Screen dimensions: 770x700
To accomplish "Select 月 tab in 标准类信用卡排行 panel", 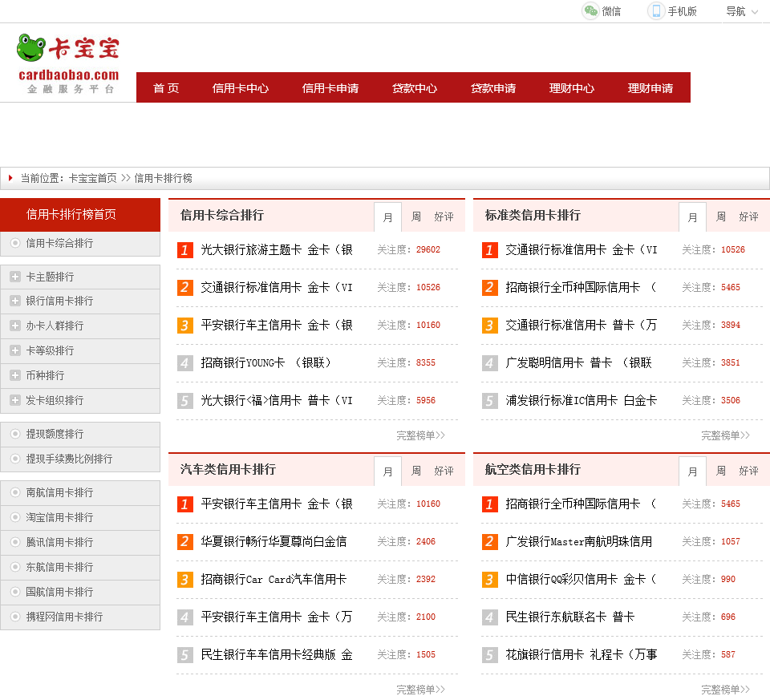I will (x=692, y=217).
